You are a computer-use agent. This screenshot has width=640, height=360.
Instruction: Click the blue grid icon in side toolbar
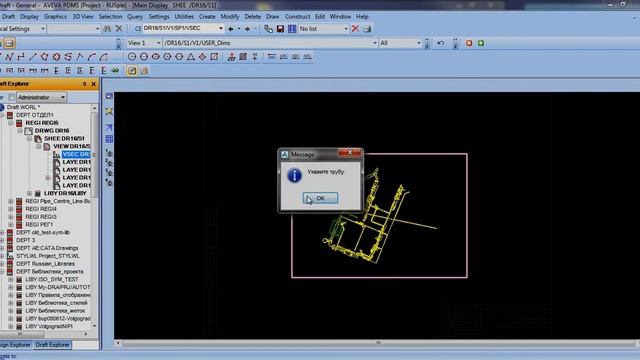click(x=109, y=139)
